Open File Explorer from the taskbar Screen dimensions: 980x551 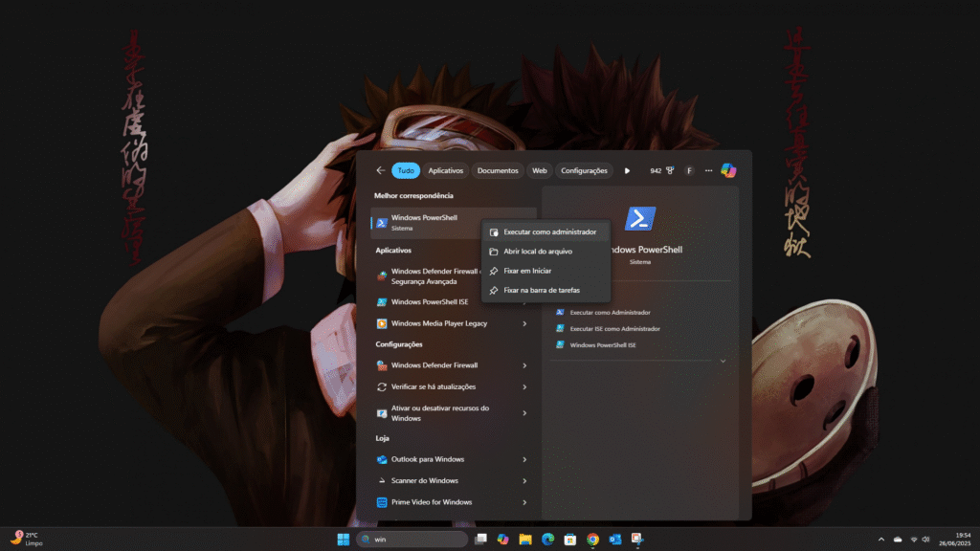coord(525,540)
